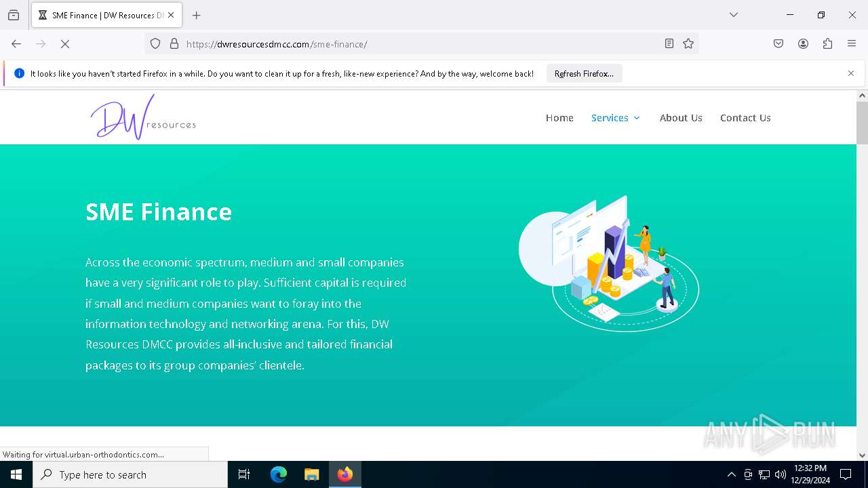
Task: Expand the Services dropdown menu
Action: [x=616, y=118]
